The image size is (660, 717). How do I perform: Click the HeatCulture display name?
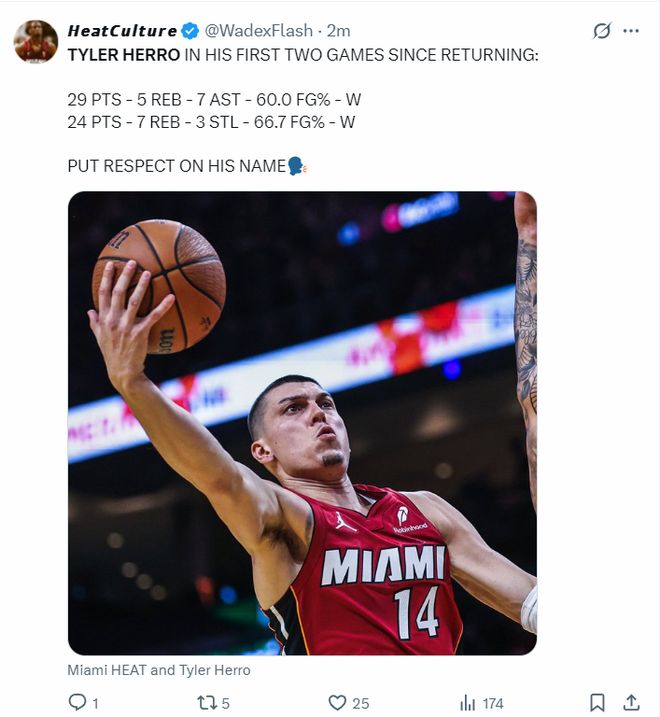pyautogui.click(x=122, y=31)
